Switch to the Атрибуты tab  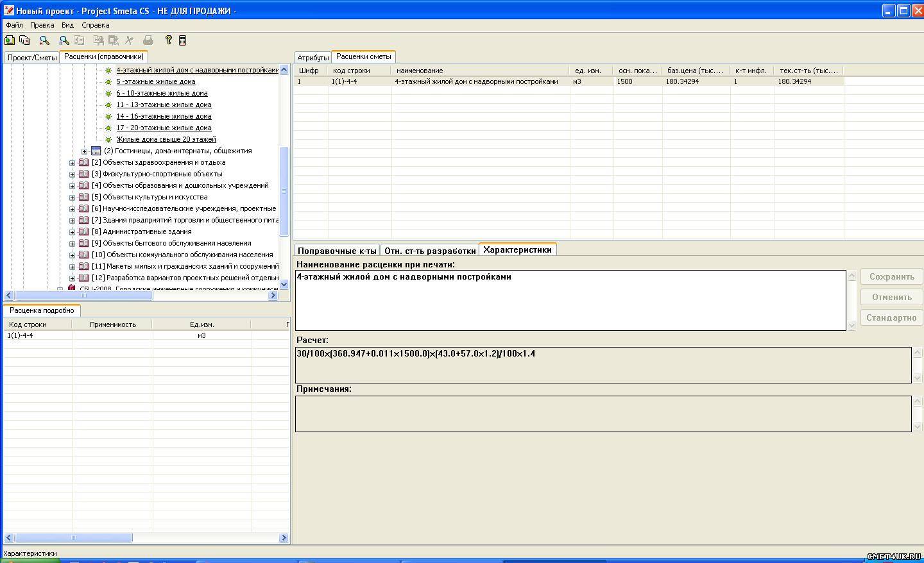tap(313, 58)
